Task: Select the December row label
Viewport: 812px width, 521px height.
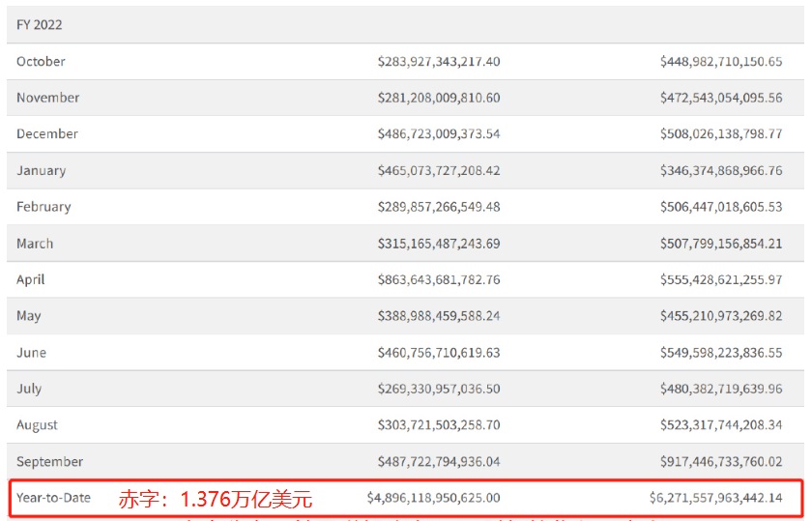Action: click(x=47, y=133)
